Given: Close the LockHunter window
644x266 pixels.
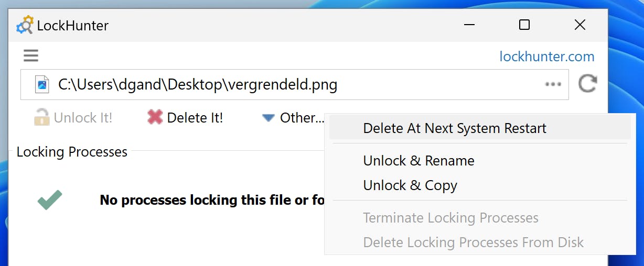Looking at the screenshot, I should [579, 25].
